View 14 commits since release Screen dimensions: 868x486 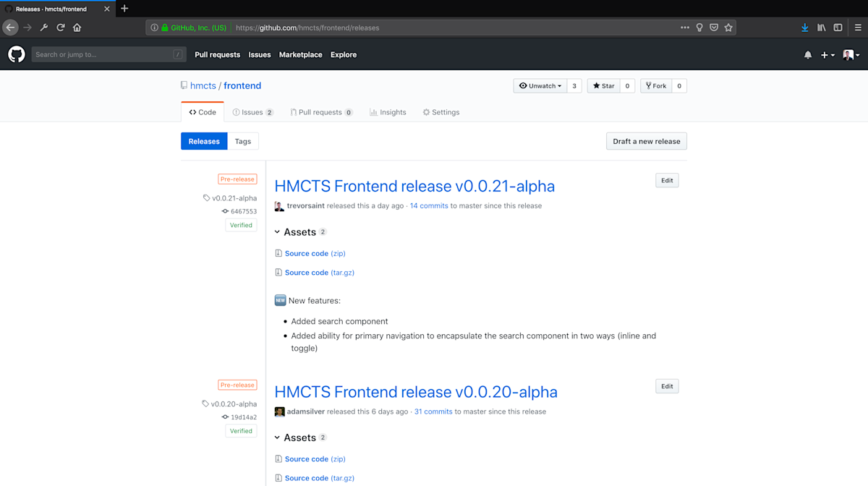coord(429,205)
